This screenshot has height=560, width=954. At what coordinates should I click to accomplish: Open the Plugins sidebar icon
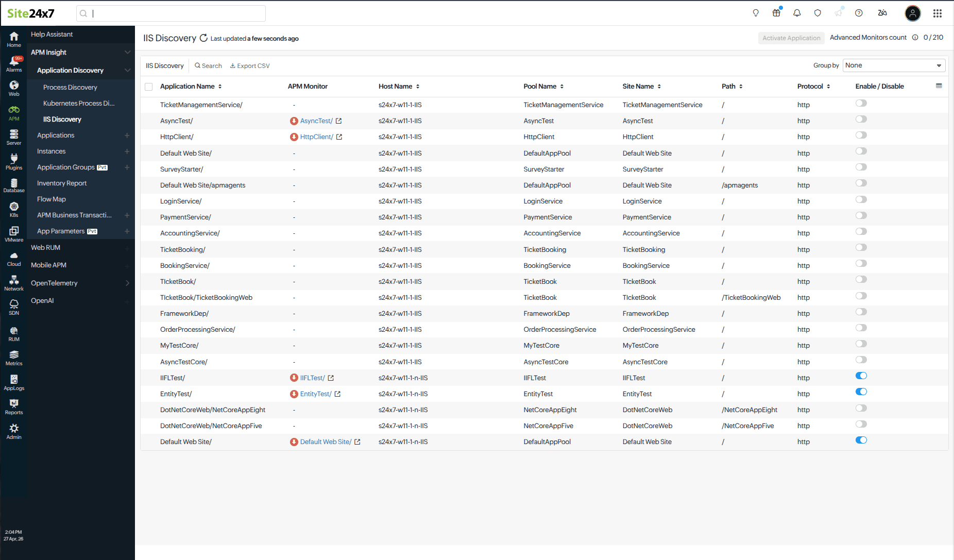[x=14, y=162]
